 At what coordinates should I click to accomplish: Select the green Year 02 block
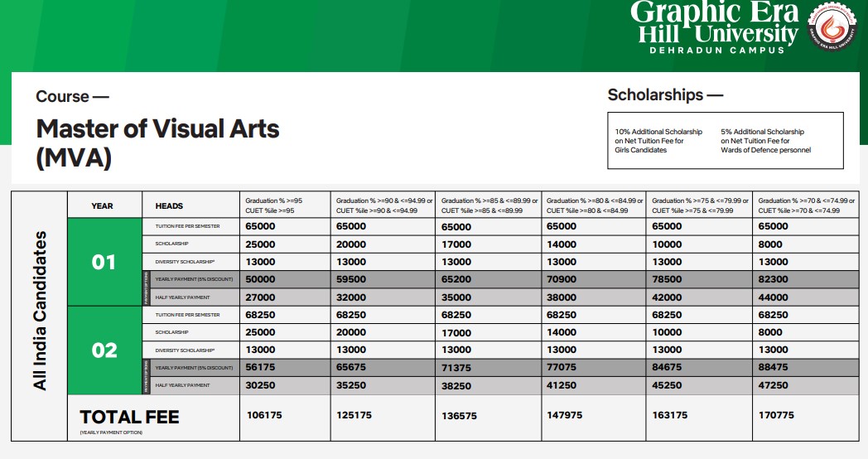tap(104, 350)
